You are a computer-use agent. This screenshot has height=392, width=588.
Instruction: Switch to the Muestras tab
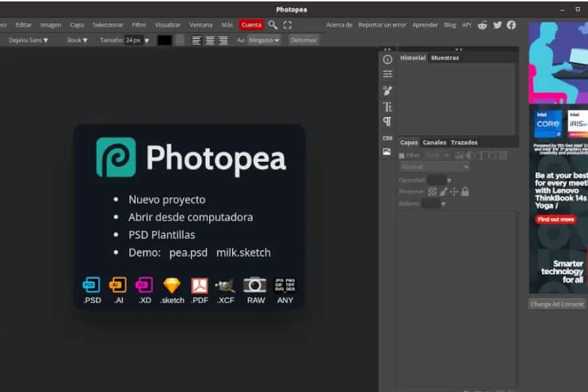445,57
